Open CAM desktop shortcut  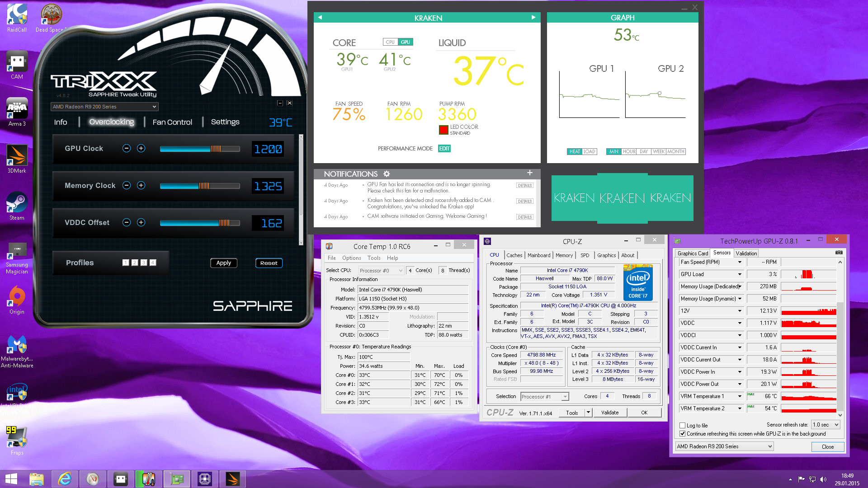click(x=17, y=65)
